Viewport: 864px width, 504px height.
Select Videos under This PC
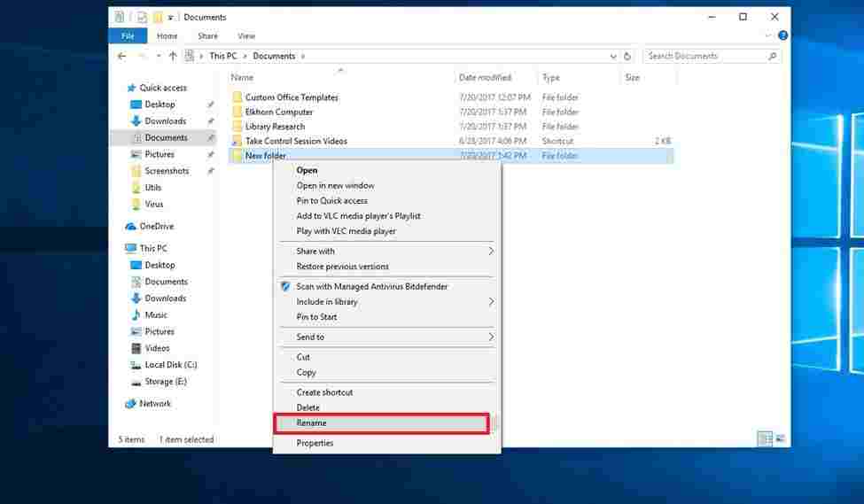tap(157, 348)
